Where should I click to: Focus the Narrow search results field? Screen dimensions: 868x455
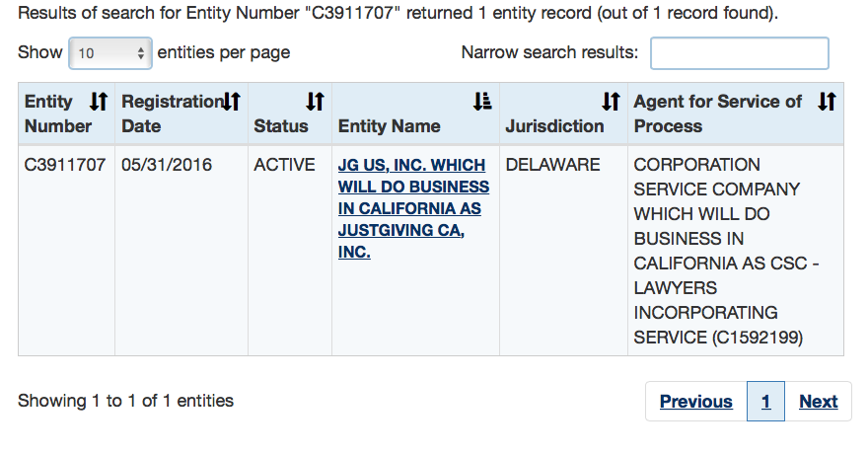pos(739,53)
